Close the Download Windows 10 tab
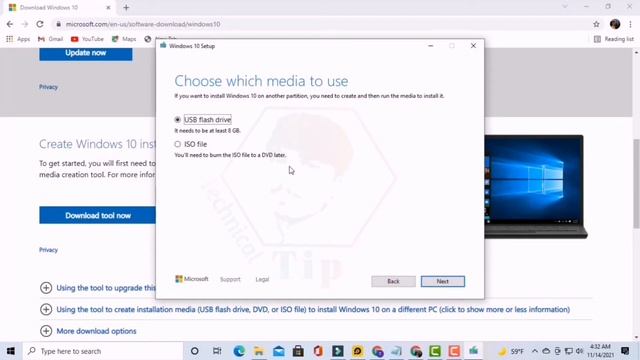This screenshot has height=360, width=640. click(108, 7)
